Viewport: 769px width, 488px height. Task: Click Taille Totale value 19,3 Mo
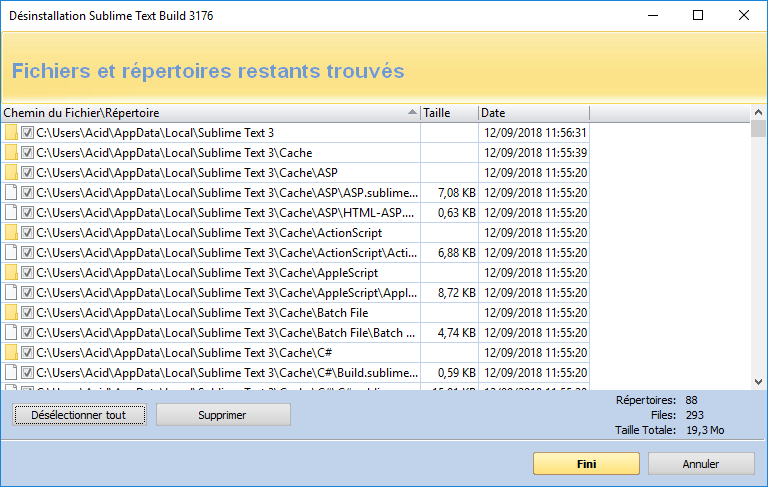[705, 430]
